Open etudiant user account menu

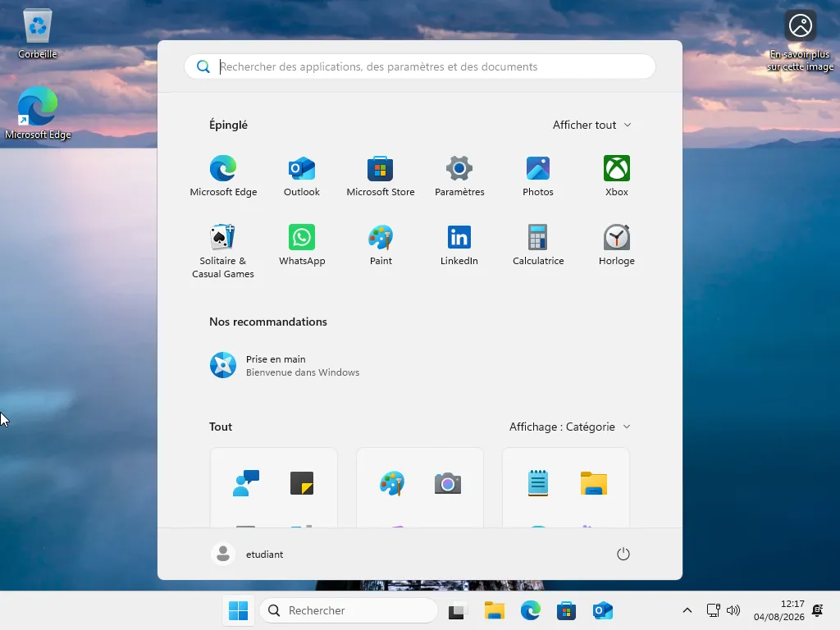click(x=247, y=554)
